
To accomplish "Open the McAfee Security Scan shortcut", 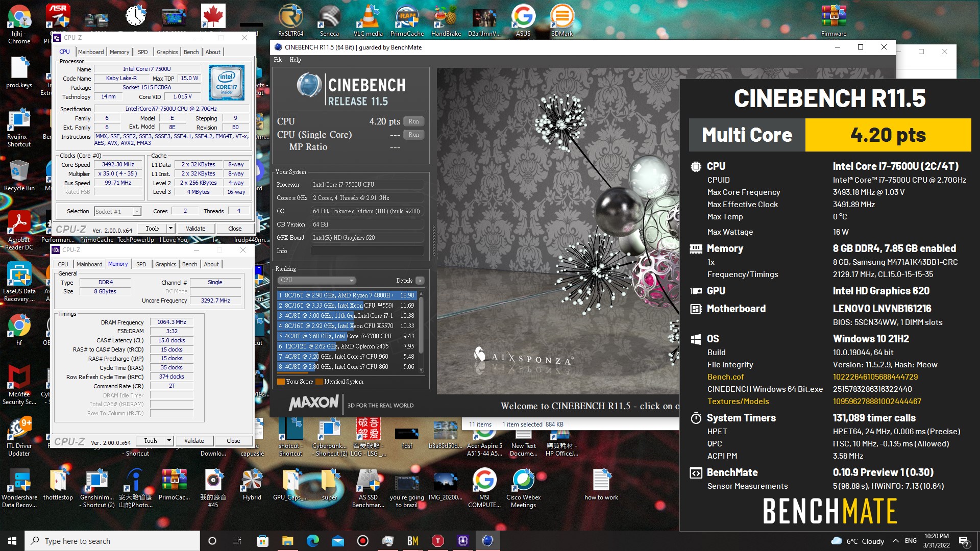I will coord(19,385).
